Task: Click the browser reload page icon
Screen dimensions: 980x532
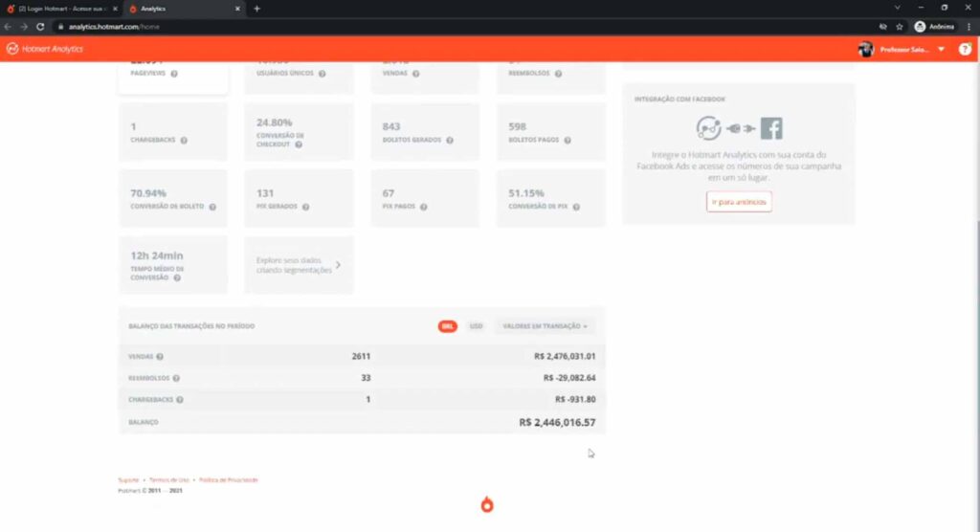Action: [x=40, y=27]
